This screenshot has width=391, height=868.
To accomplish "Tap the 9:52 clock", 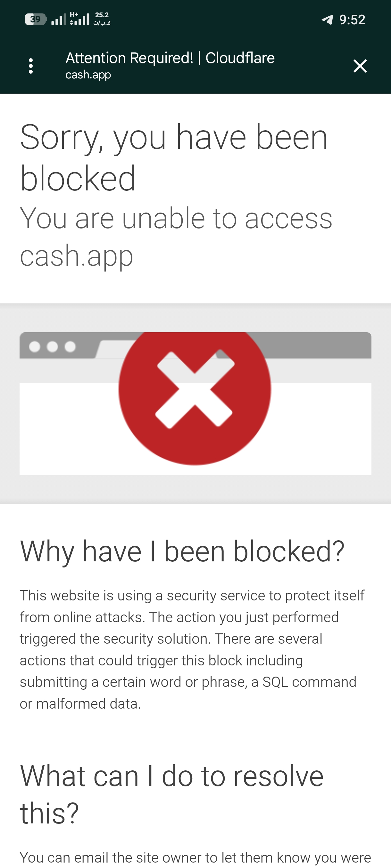I will pos(352,20).
